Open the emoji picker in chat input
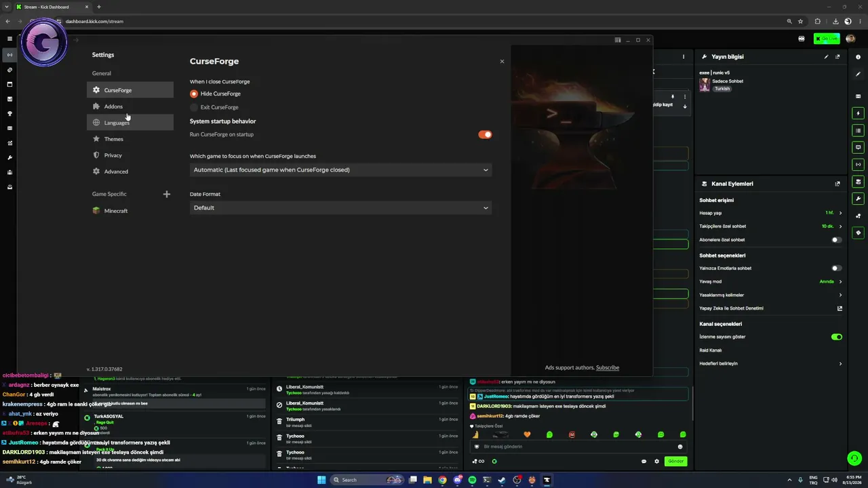868x488 pixels. [680, 447]
